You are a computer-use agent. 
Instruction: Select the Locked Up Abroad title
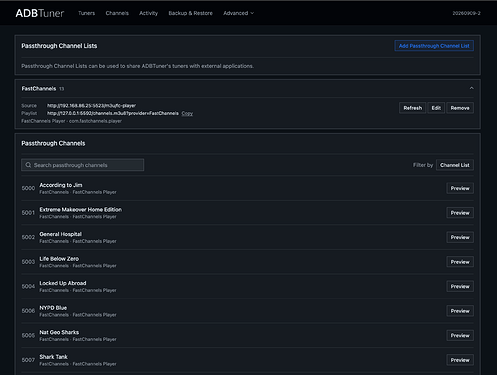[63, 283]
